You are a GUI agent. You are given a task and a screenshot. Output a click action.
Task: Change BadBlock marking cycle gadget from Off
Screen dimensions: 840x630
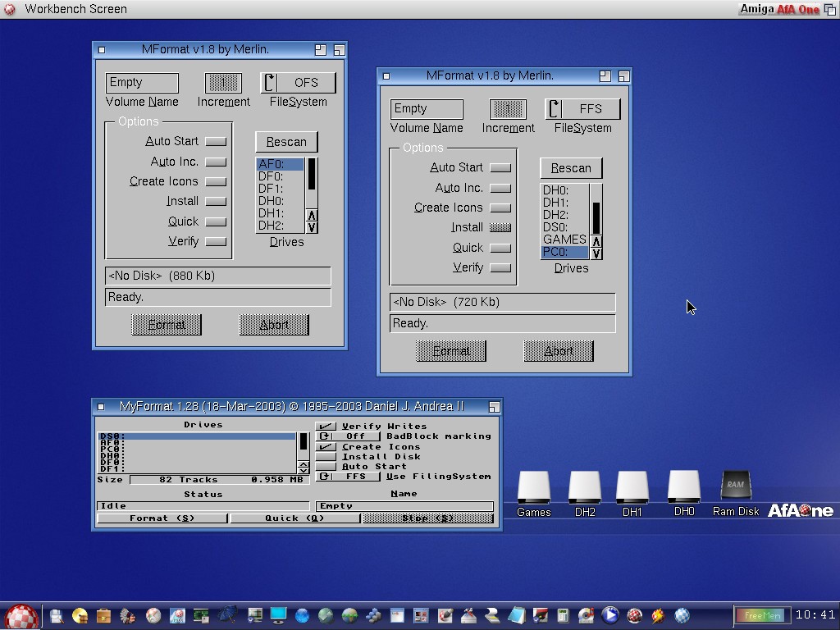point(347,436)
